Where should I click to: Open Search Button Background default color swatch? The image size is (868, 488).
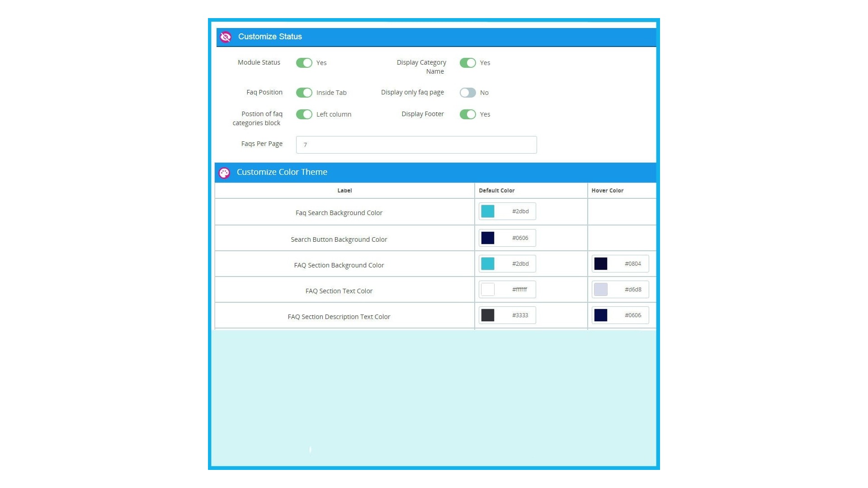click(488, 238)
